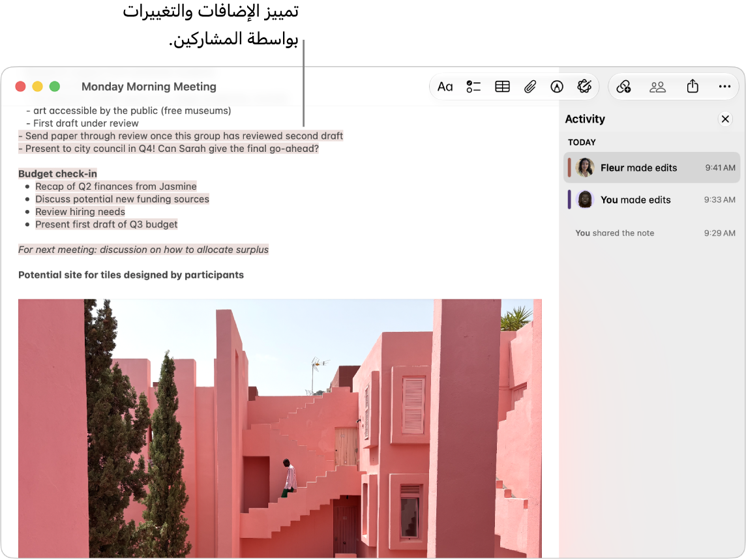Open the markup pen-circle icon

tap(557, 87)
